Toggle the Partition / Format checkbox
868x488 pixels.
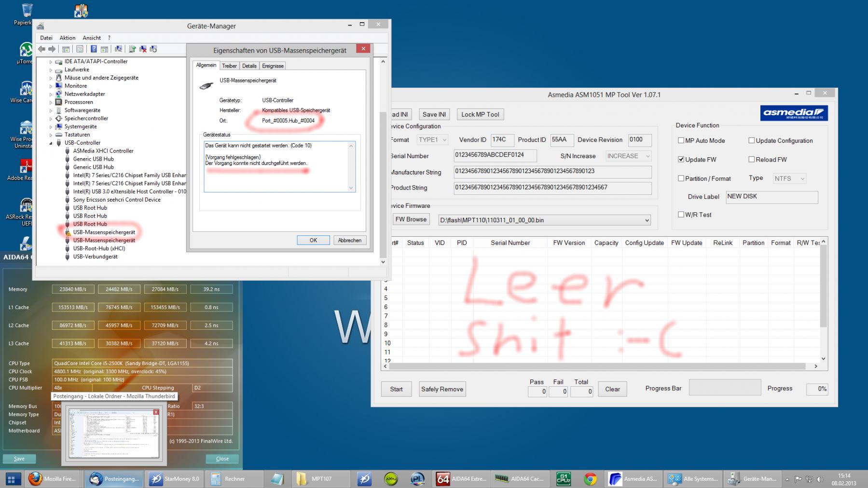coord(681,178)
